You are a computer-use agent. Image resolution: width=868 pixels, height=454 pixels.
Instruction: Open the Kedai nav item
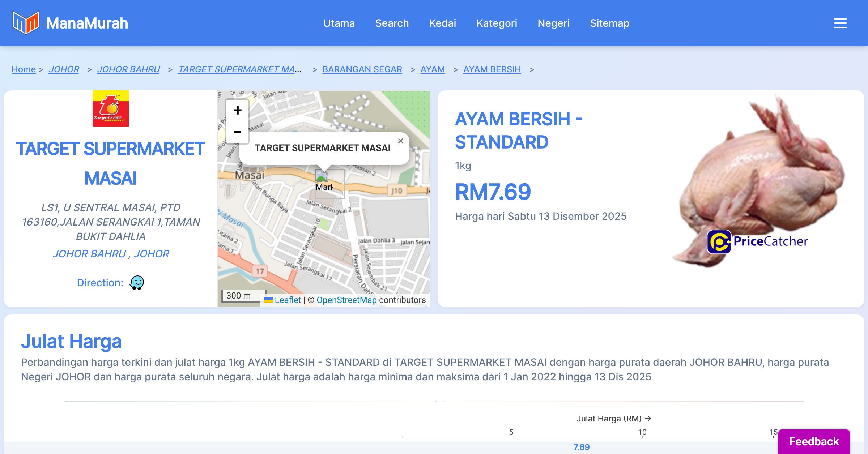442,23
